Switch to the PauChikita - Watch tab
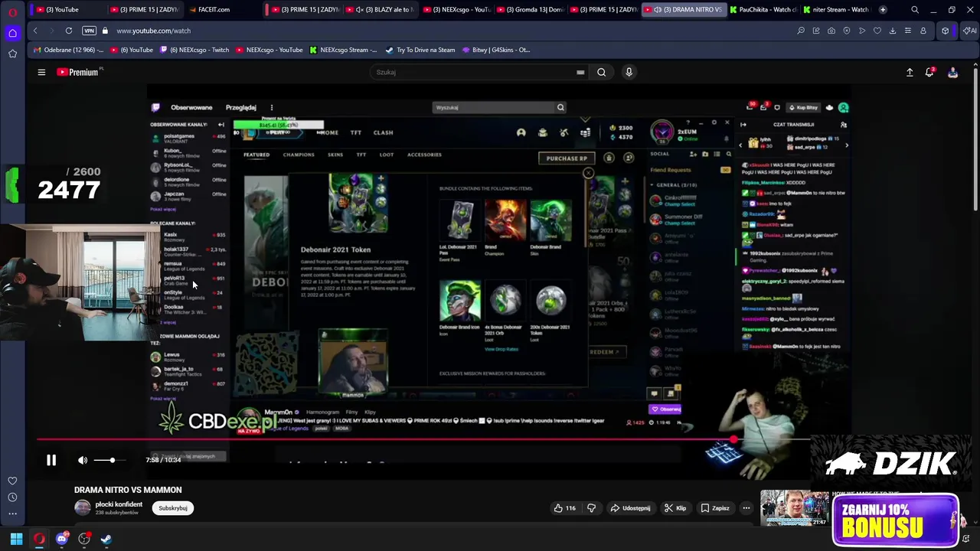 [x=763, y=10]
